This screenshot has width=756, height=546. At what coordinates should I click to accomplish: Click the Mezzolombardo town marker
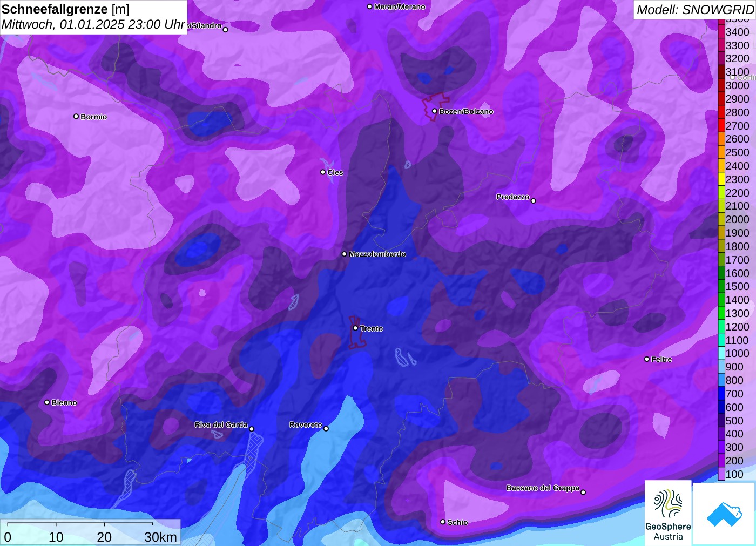pyautogui.click(x=345, y=254)
